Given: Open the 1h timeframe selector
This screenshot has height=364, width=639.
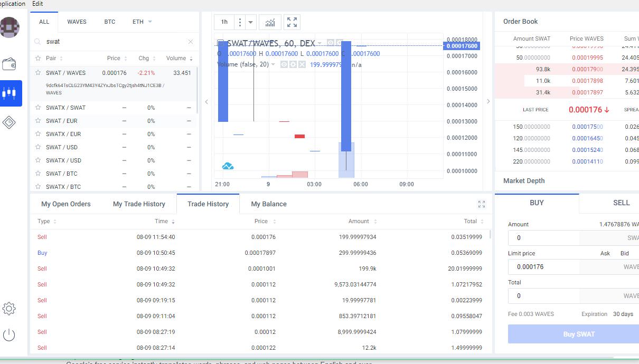Looking at the screenshot, I should 224,22.
